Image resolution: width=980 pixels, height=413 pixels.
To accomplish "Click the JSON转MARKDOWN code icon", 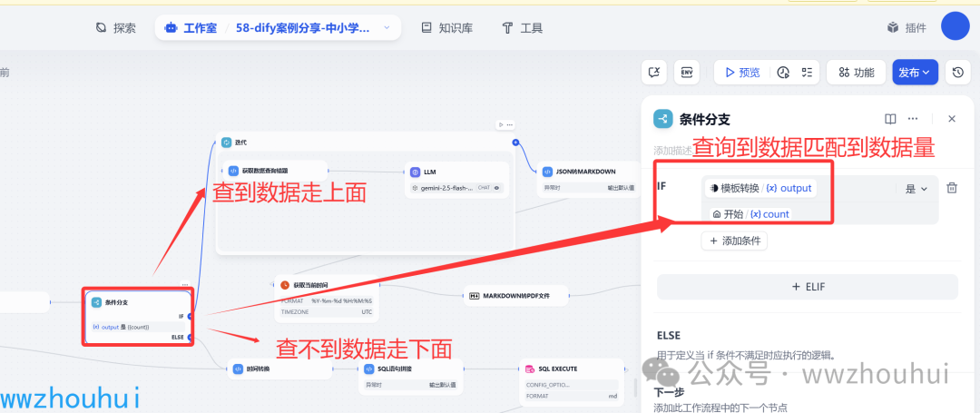I will (547, 171).
